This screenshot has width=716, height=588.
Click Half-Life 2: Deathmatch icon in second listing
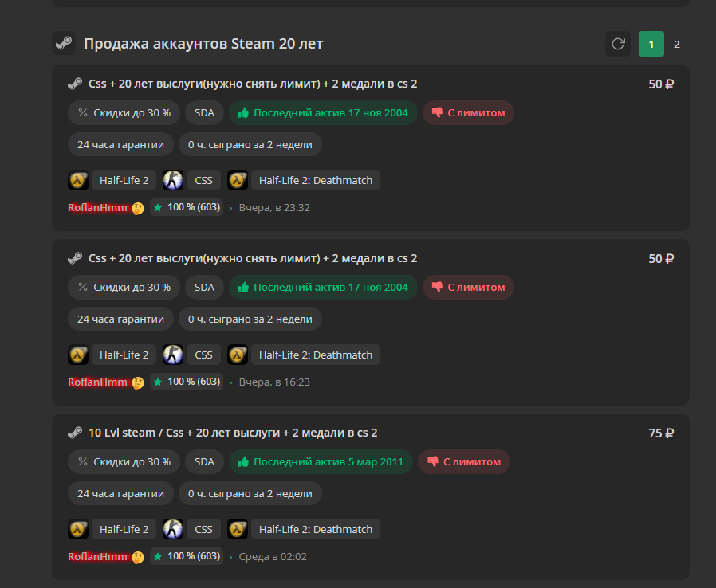pos(238,355)
